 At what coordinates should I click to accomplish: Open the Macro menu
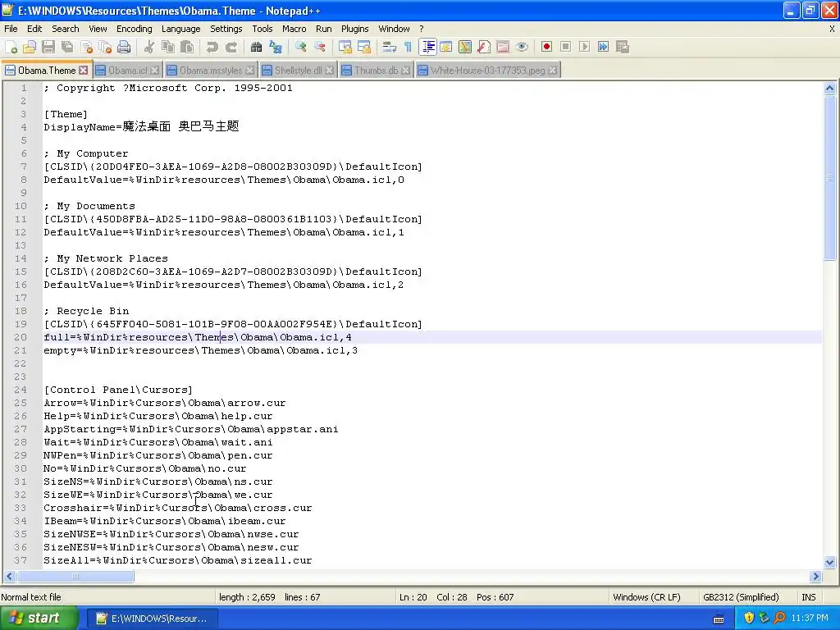pyautogui.click(x=294, y=29)
